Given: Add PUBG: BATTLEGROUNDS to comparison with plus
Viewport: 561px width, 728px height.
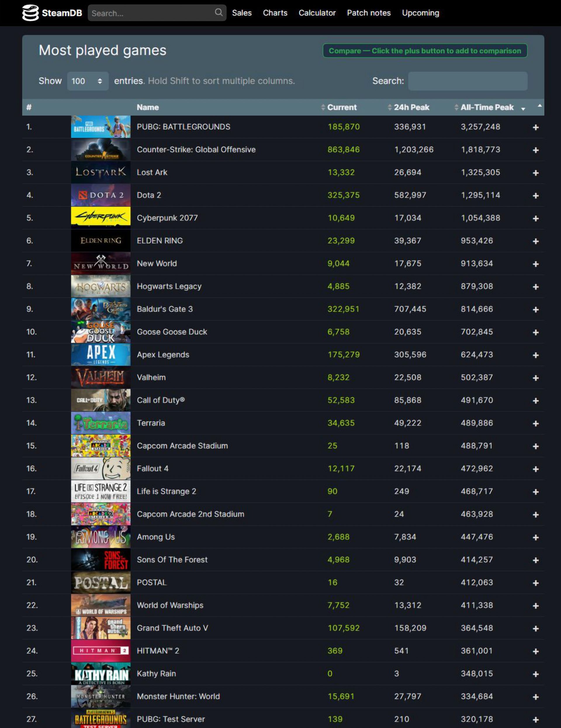Looking at the screenshot, I should click(535, 127).
